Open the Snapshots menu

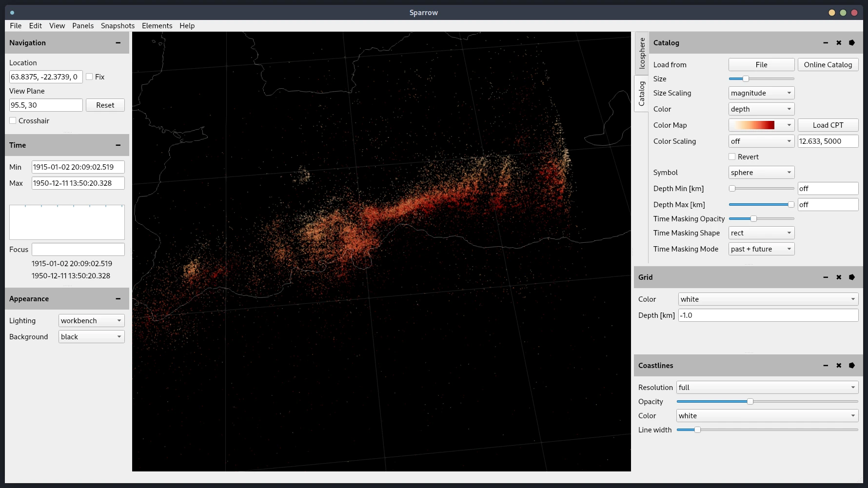[118, 26]
